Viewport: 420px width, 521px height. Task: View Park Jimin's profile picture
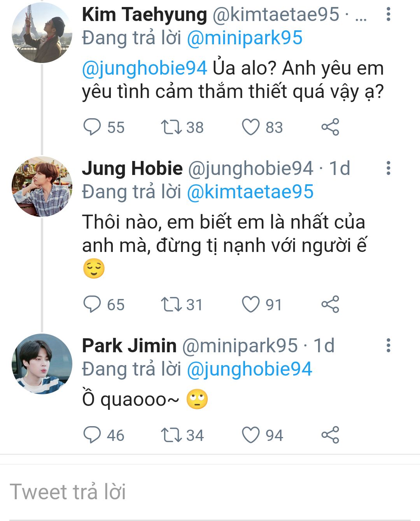tap(42, 364)
